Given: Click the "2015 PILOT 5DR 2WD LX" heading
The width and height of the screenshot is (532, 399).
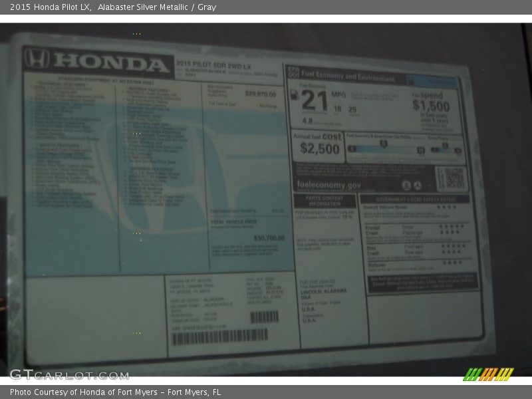Looking at the screenshot, I should pos(213,65).
